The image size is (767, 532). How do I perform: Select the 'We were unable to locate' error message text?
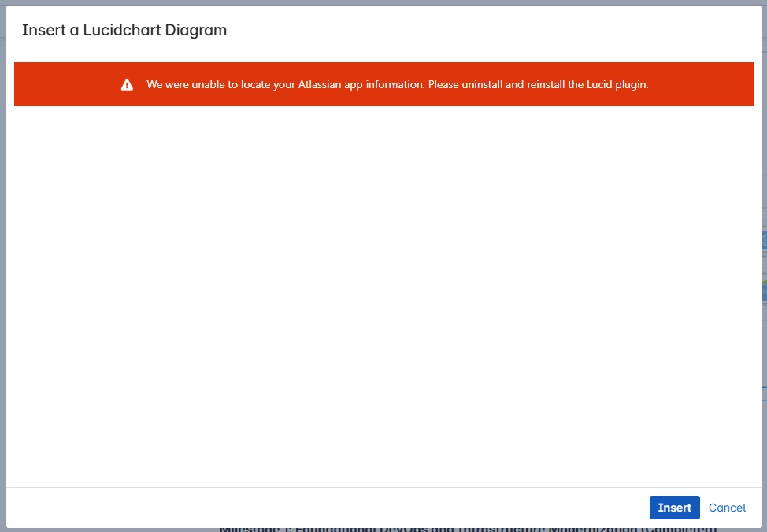pyautogui.click(x=397, y=84)
